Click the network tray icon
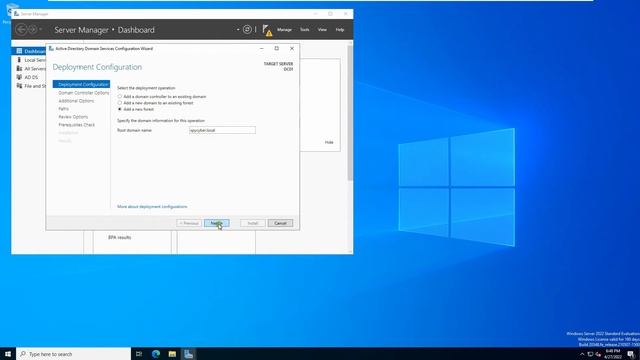The height and width of the screenshot is (360, 640). [590, 354]
